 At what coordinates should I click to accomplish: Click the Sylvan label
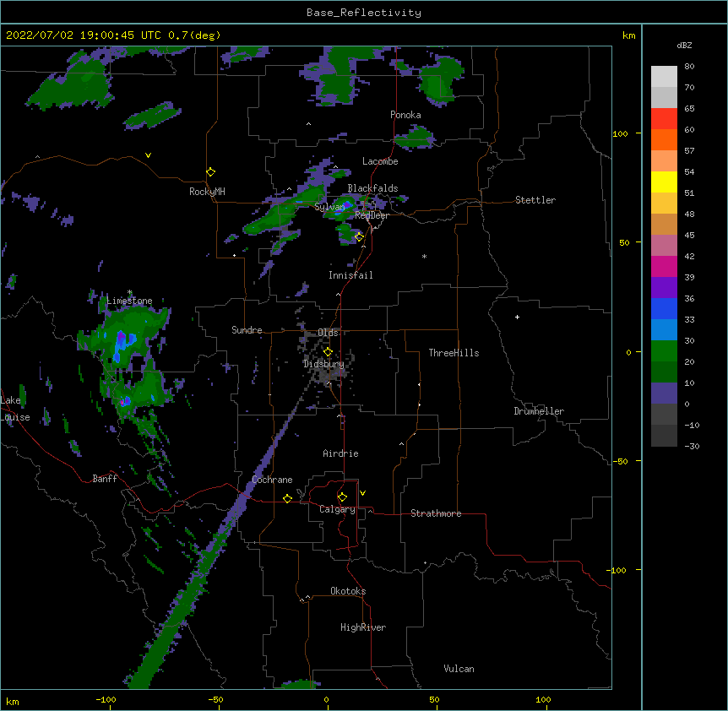click(x=329, y=207)
